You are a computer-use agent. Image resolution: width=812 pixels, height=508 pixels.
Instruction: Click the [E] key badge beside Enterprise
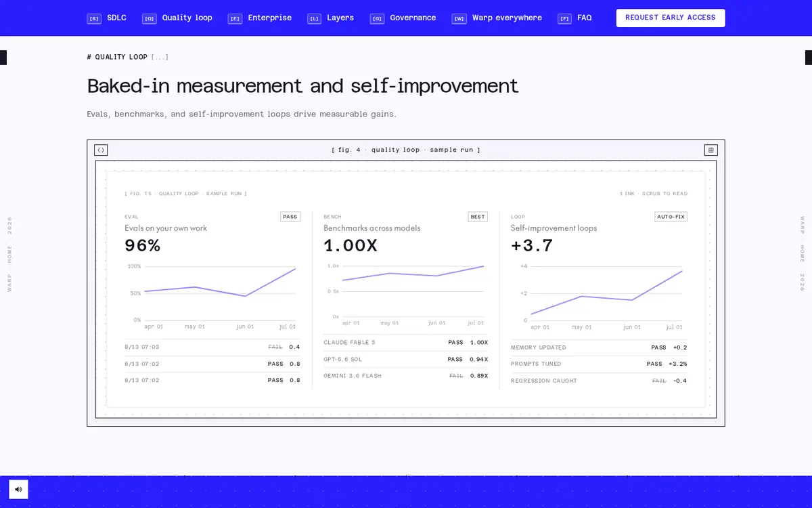235,18
